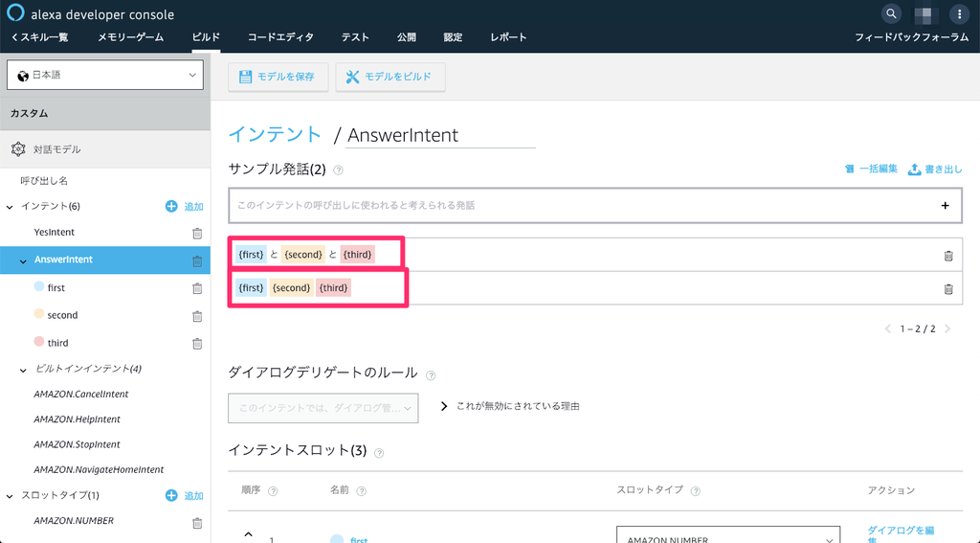The width and height of the screenshot is (980, 543).
Task: Open search with magnifier icon
Action: [891, 13]
